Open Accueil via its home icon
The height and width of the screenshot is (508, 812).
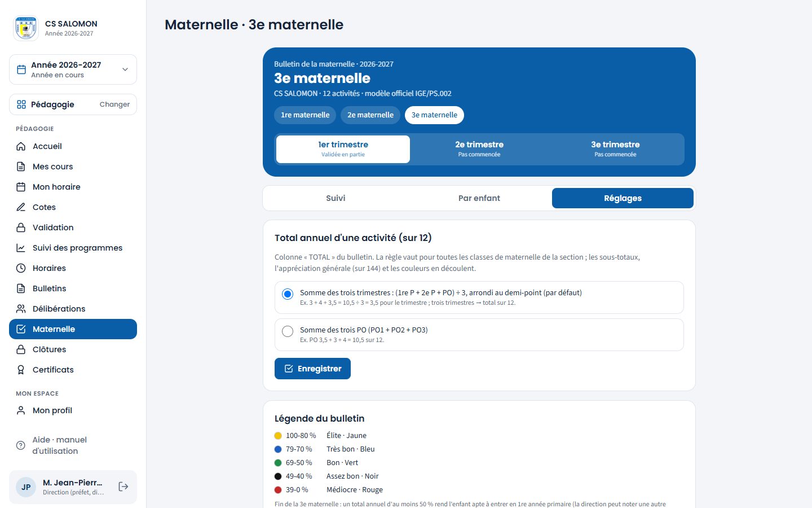point(21,146)
